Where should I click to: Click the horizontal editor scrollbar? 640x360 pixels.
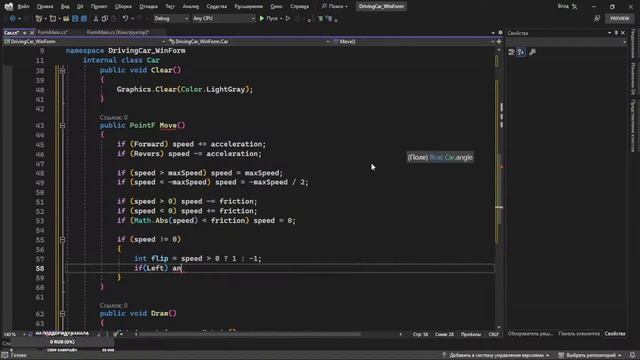249,334
